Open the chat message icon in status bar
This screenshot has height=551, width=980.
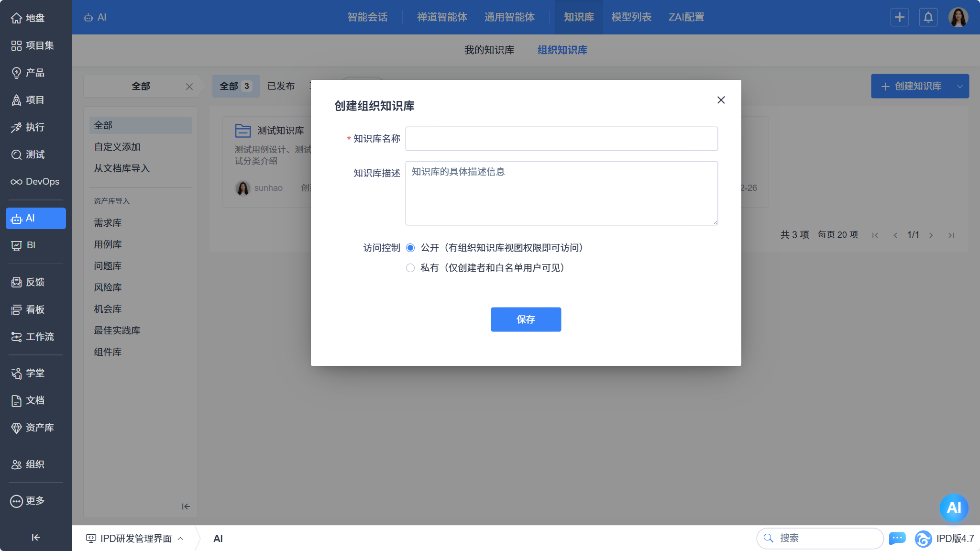pos(897,538)
